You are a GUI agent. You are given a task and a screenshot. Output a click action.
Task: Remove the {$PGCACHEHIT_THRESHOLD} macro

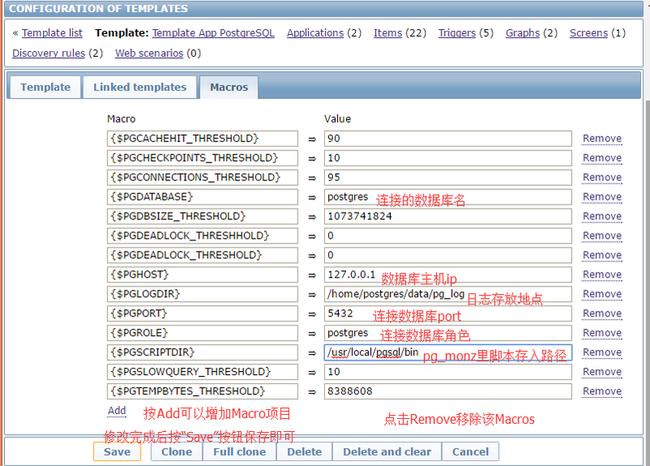pyautogui.click(x=602, y=139)
